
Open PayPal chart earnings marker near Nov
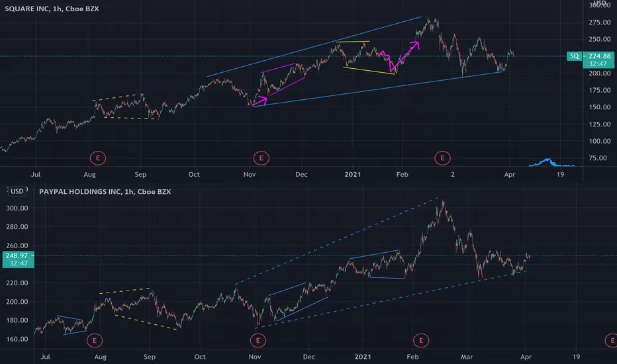tap(258, 340)
